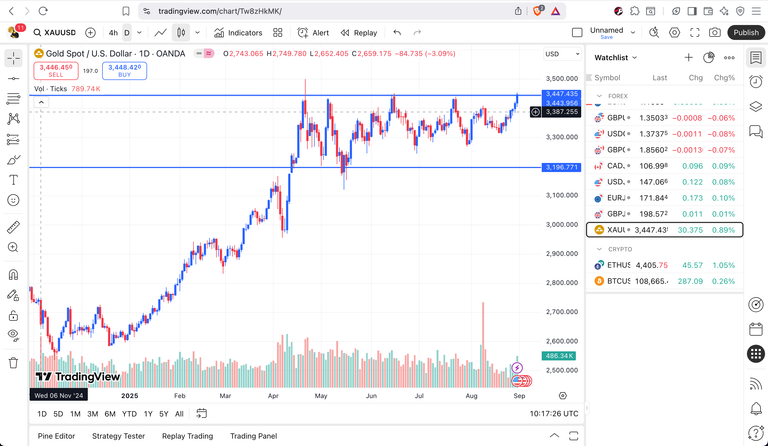The image size is (768, 446).
Task: Select the All date range
Action: (179, 414)
